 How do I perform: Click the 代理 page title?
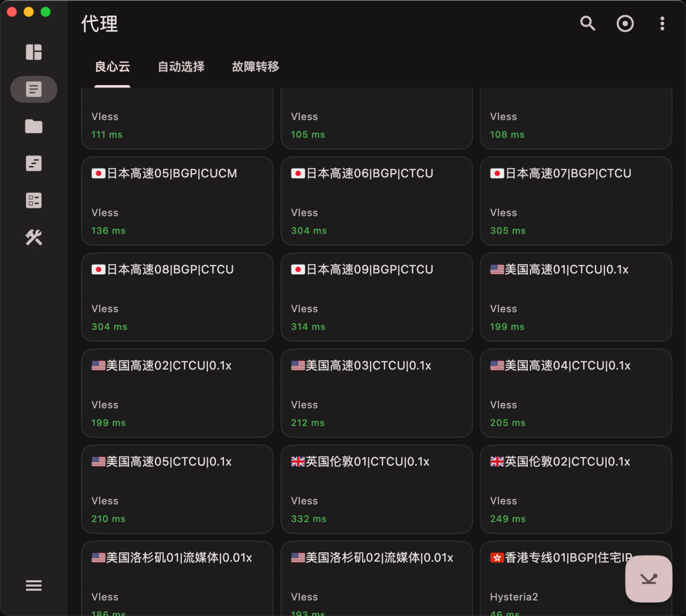point(100,24)
